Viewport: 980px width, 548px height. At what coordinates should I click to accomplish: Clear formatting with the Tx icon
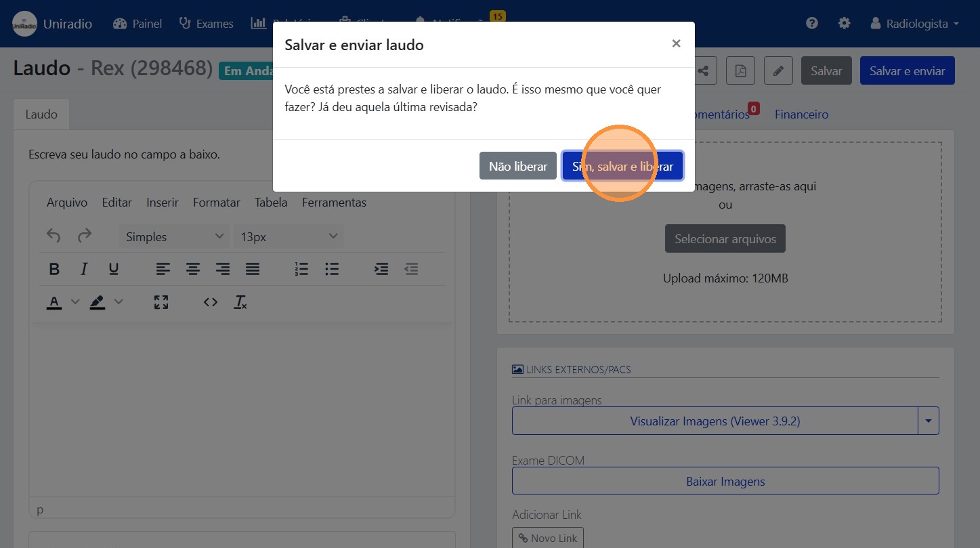point(240,302)
